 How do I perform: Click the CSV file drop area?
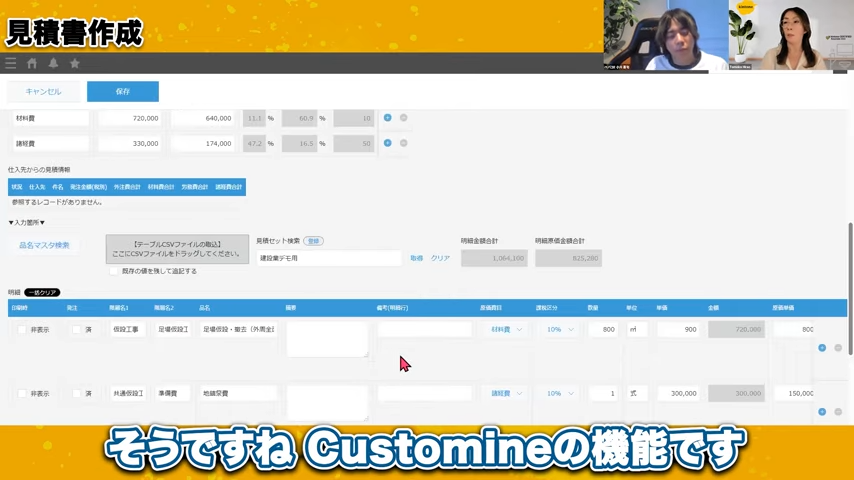pos(178,249)
